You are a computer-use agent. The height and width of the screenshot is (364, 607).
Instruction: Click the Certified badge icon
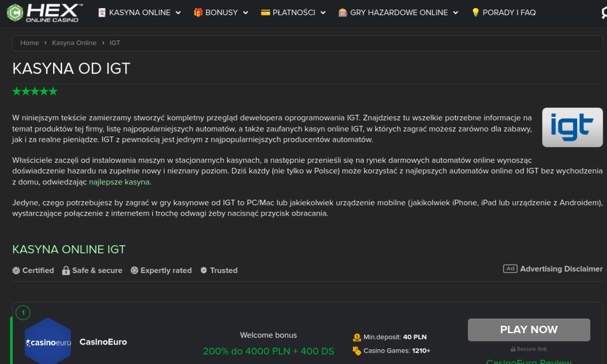(x=16, y=270)
